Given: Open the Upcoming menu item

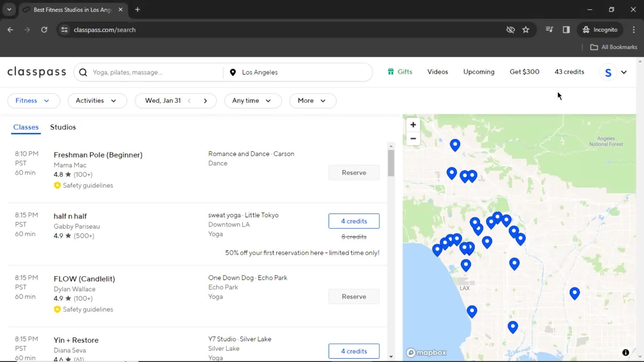Looking at the screenshot, I should point(479,72).
